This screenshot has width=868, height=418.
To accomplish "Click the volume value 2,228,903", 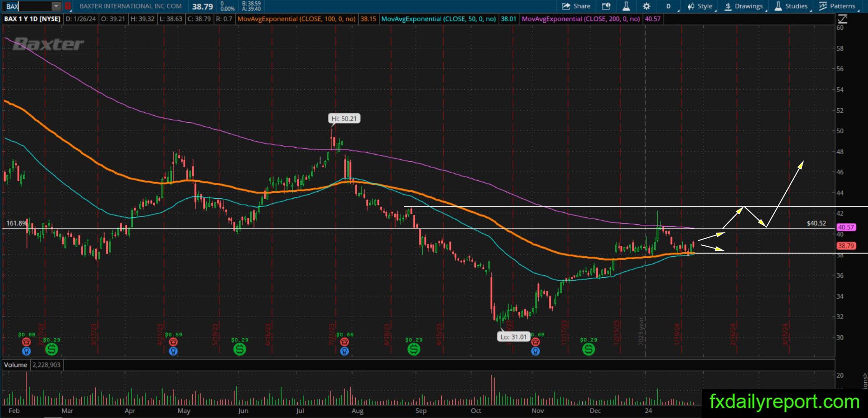I will [x=46, y=365].
